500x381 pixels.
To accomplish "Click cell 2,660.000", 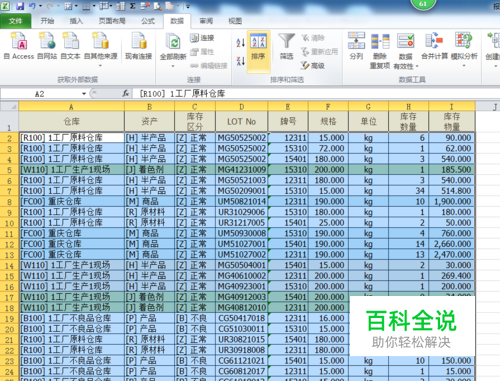I will point(452,244).
